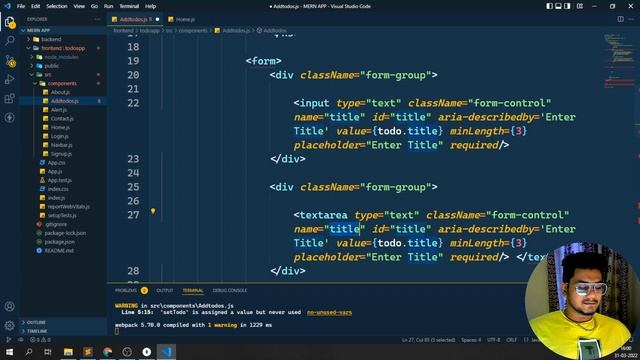Open the Search view in activity bar
This screenshot has width=640, height=360.
click(10, 41)
